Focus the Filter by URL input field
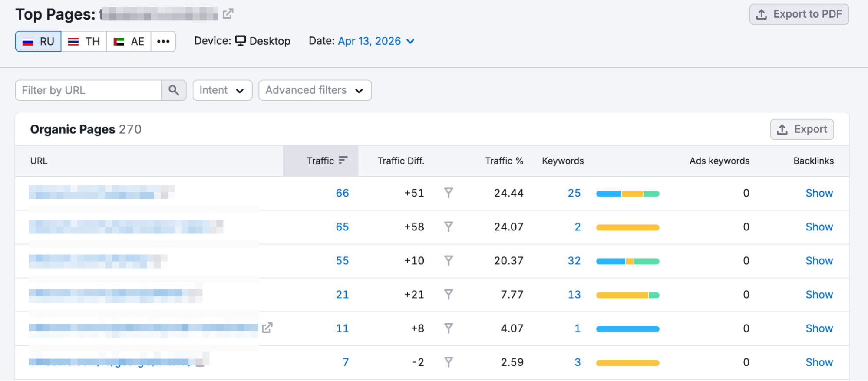Screen dimensions: 868x381 coord(89,90)
